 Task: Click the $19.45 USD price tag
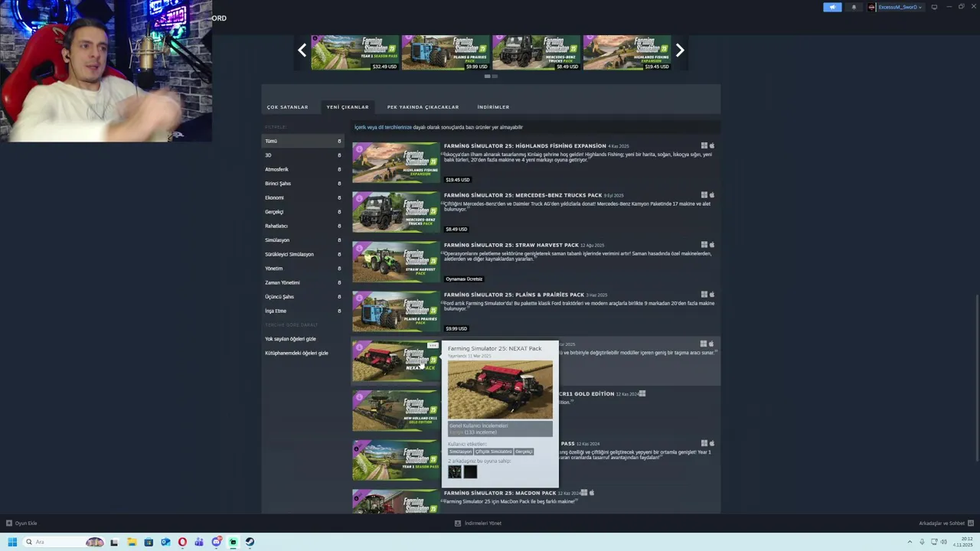(x=457, y=180)
